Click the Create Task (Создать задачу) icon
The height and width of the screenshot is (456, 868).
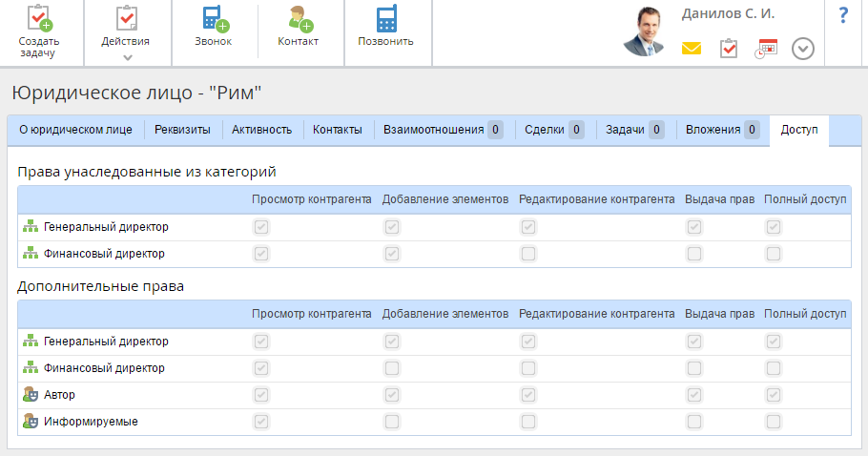(39, 20)
